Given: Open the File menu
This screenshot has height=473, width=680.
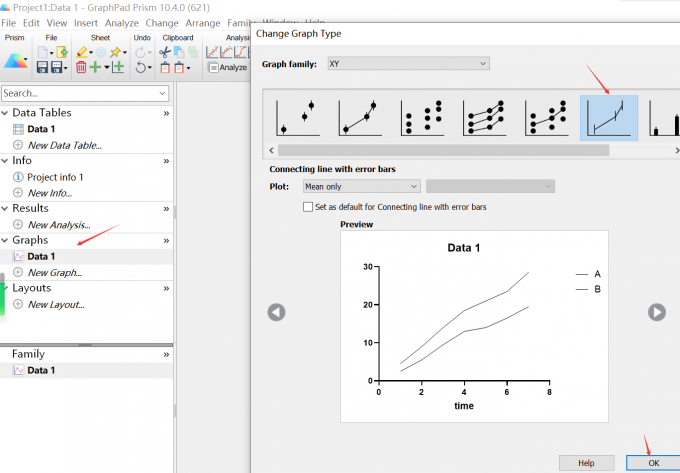Looking at the screenshot, I should point(8,23).
